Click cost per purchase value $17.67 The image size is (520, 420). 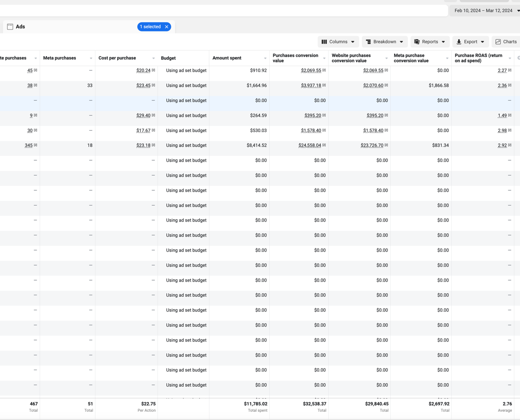(143, 130)
